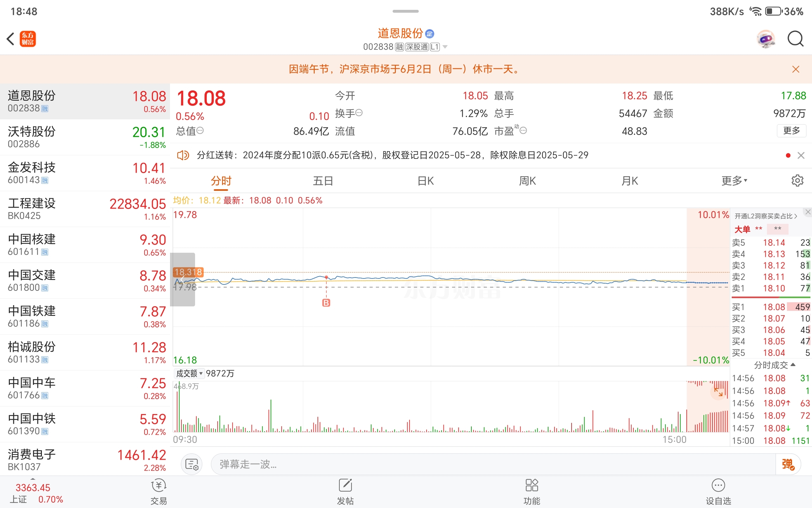Tap the 买卖 ratio red-green bar
Screen dimensions: 812x508
click(x=771, y=297)
